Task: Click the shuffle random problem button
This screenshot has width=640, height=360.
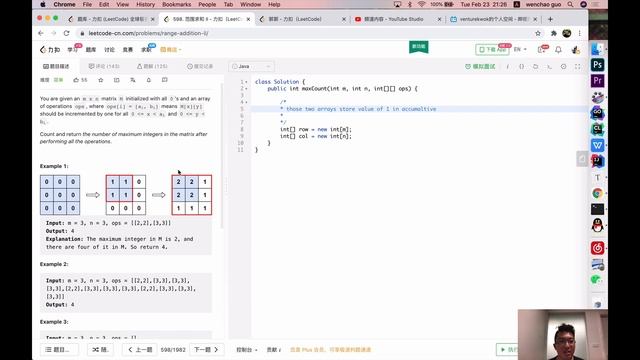Action: tap(100, 349)
